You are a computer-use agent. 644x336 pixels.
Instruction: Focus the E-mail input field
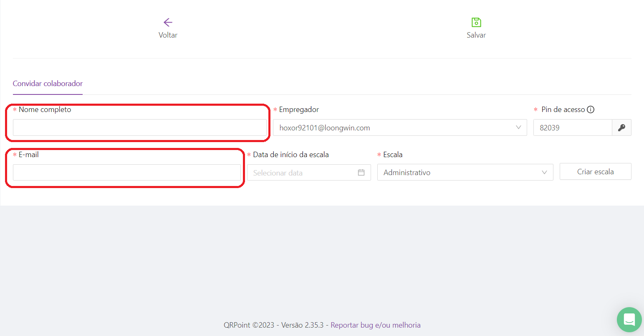pyautogui.click(x=126, y=173)
